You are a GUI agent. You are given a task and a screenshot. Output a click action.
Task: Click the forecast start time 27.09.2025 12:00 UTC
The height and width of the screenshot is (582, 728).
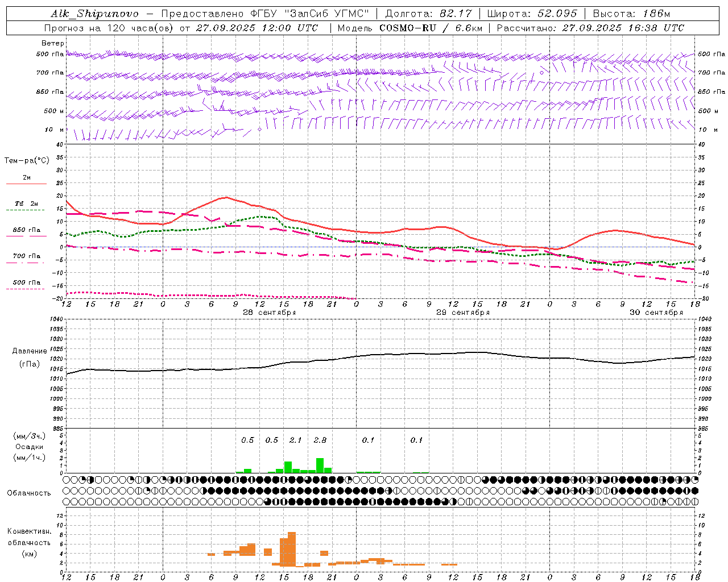click(257, 27)
